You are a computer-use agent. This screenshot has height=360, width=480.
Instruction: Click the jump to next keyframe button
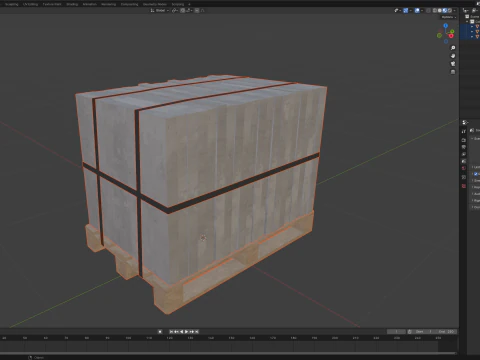tap(192, 332)
